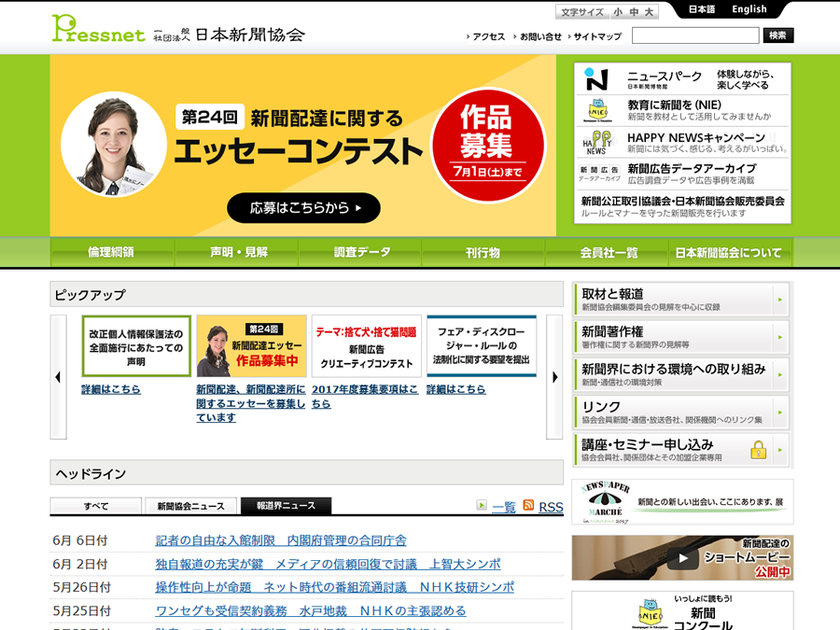Open the 新聞公正取引協議会 sidebar link
The image size is (840, 630).
pyautogui.click(x=682, y=207)
